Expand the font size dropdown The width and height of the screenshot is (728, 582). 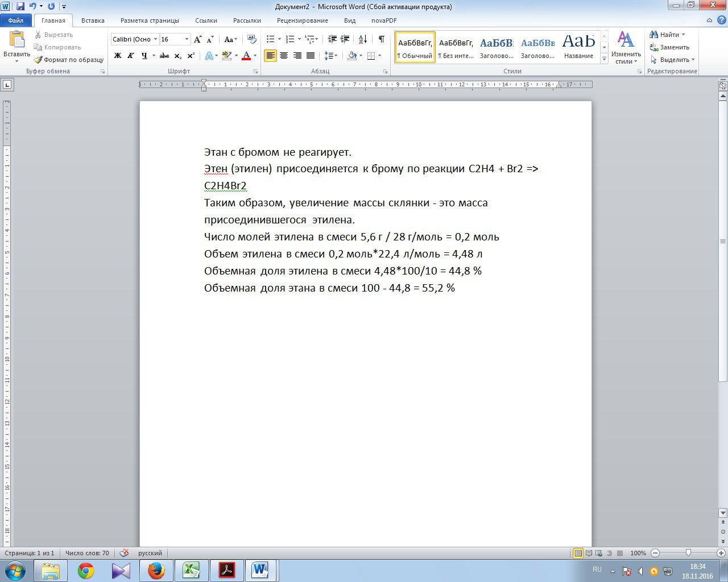click(x=187, y=39)
